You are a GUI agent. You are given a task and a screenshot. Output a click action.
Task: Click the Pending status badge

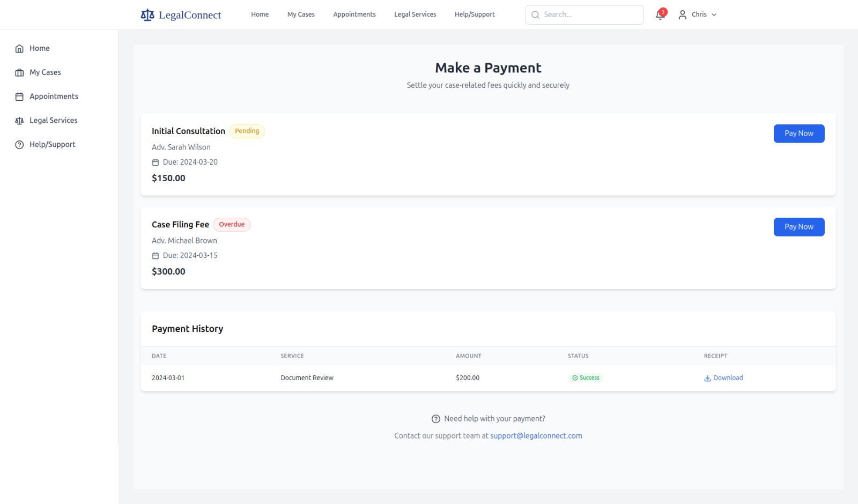coord(247,131)
